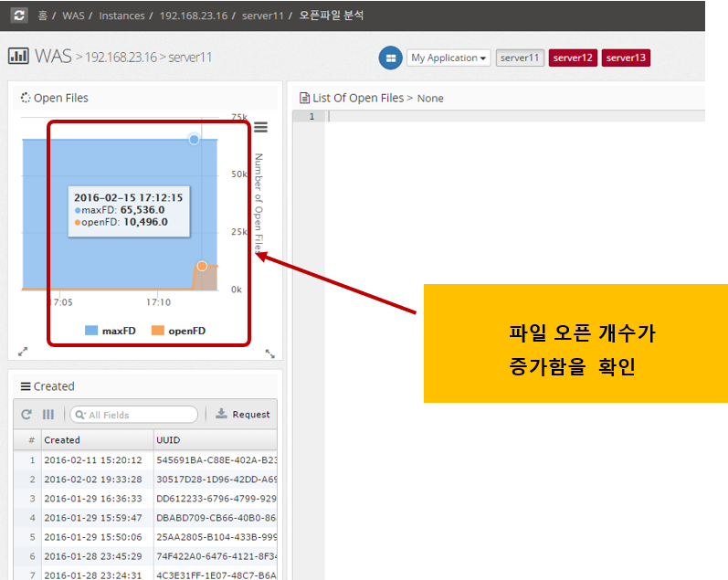Click resize icon at chart bottom-right

pyautogui.click(x=270, y=353)
